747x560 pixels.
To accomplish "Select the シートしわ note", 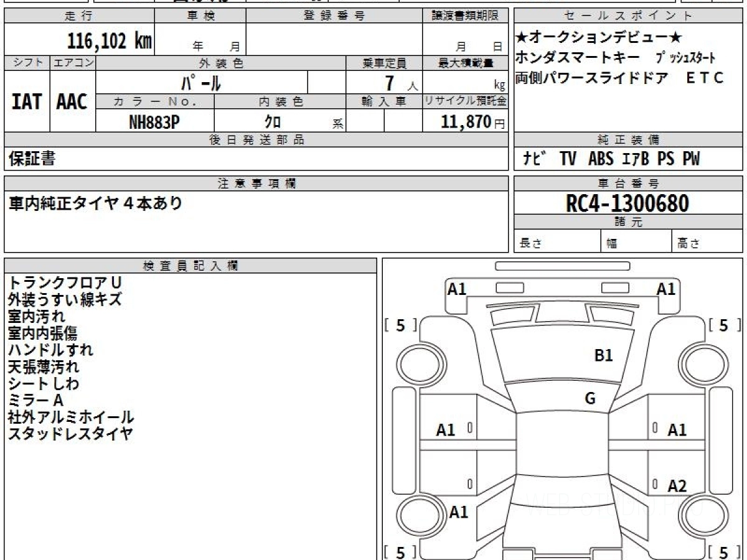I will [x=44, y=384].
